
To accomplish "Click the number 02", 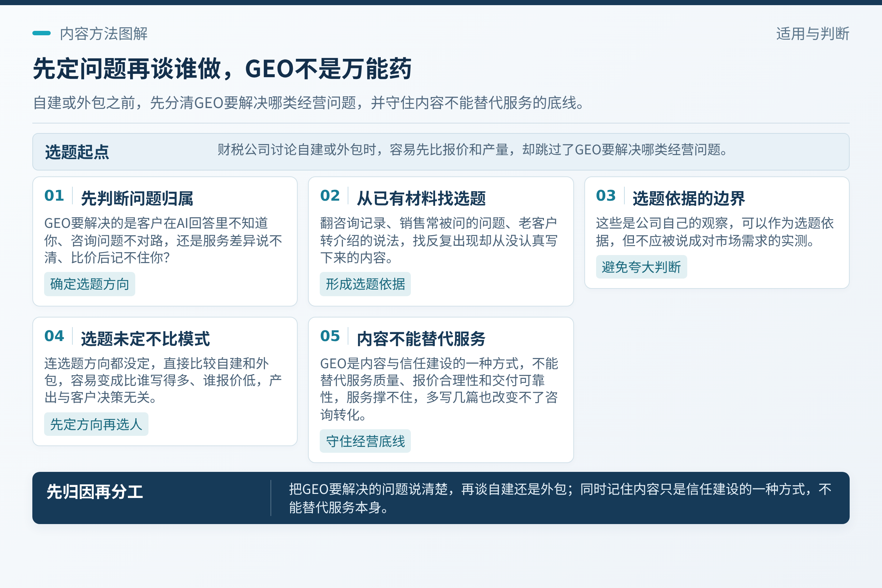I will coord(330,196).
